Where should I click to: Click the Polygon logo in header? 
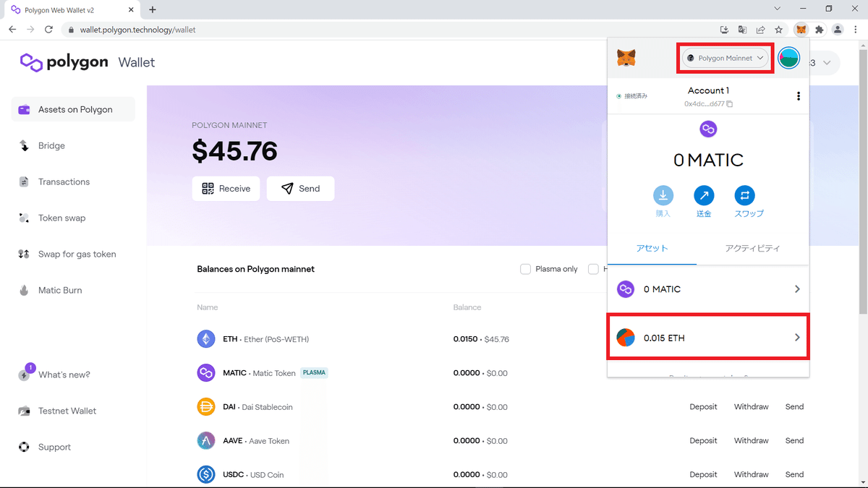64,62
